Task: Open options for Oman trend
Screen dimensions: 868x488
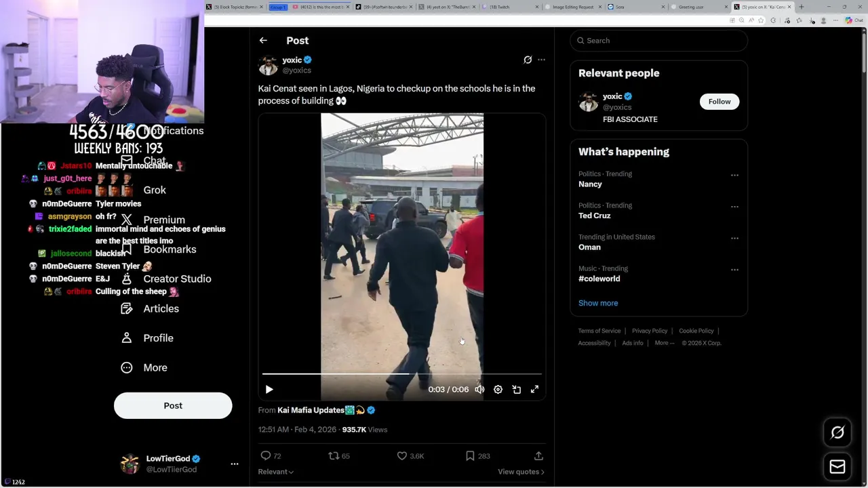Action: (x=734, y=239)
